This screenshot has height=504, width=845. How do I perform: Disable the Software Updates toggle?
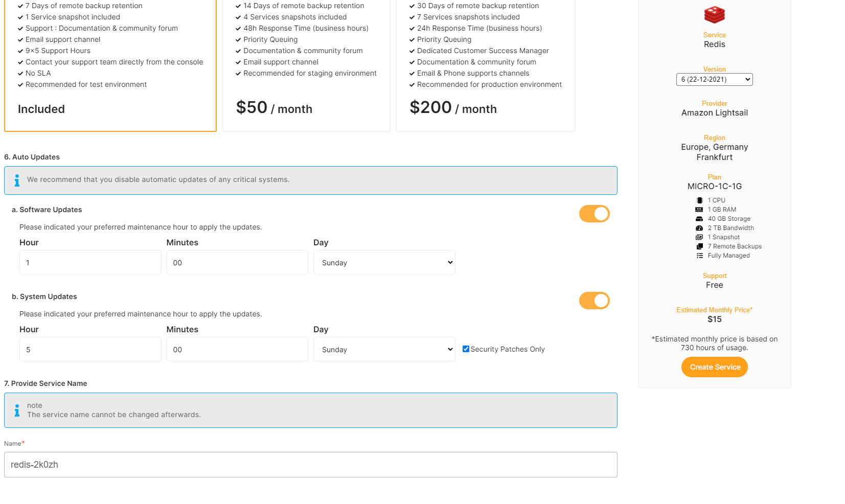pos(594,214)
